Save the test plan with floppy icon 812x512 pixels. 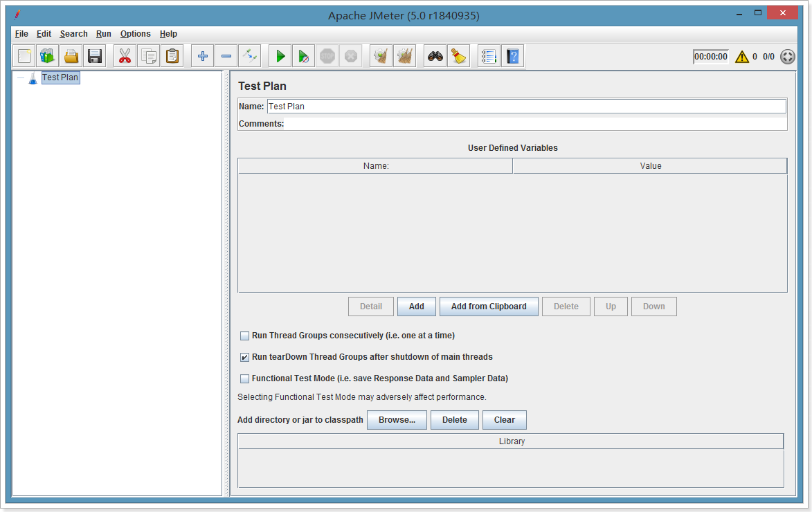point(95,56)
